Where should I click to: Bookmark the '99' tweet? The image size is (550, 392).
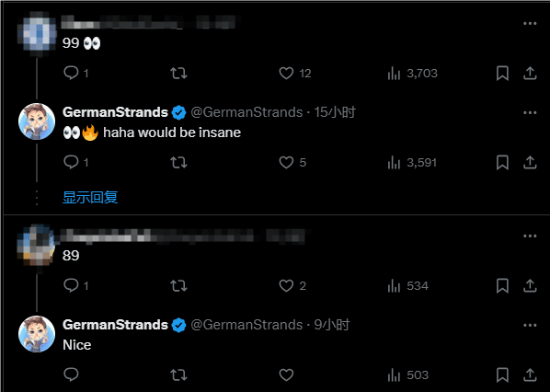(502, 73)
